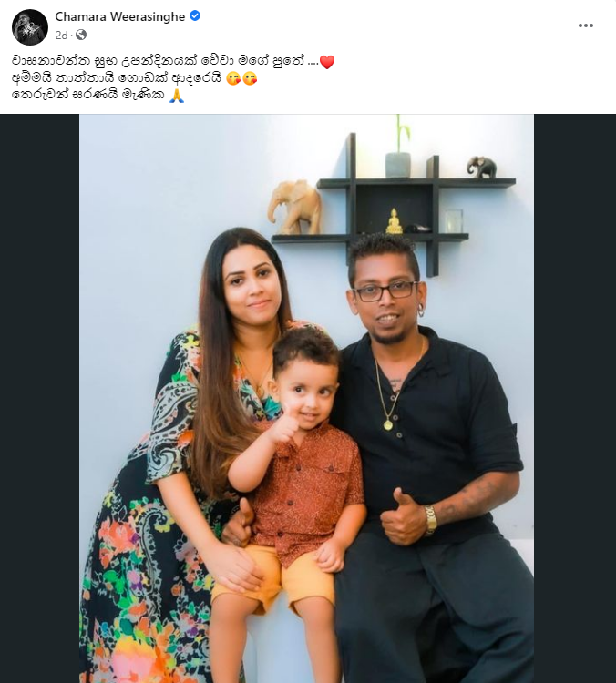Click the dark margin left of photo
The image size is (616, 683).
40,399
